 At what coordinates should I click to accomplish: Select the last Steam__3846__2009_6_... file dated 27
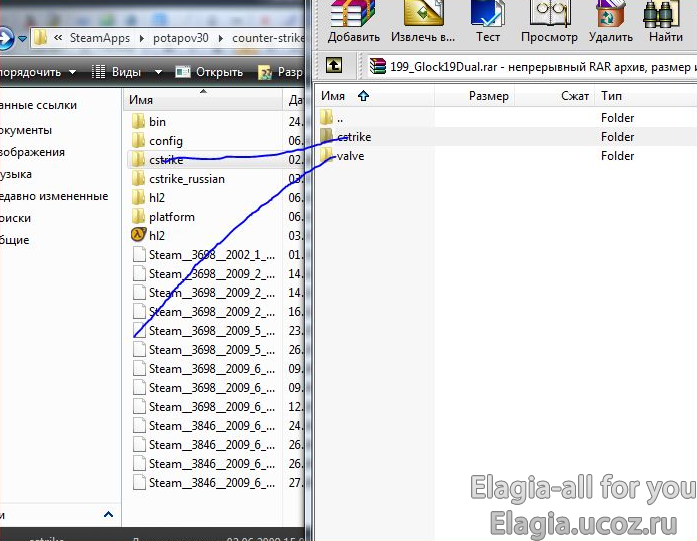point(212,483)
